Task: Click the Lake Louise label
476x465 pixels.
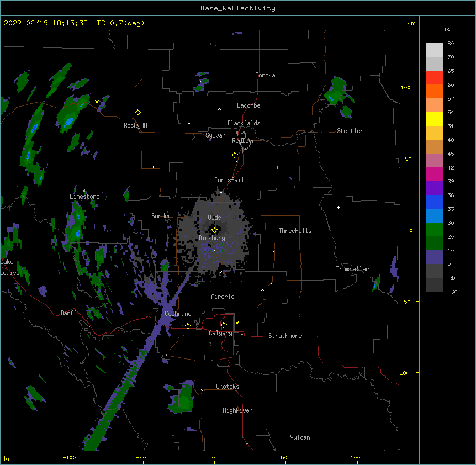Action: (x=10, y=267)
